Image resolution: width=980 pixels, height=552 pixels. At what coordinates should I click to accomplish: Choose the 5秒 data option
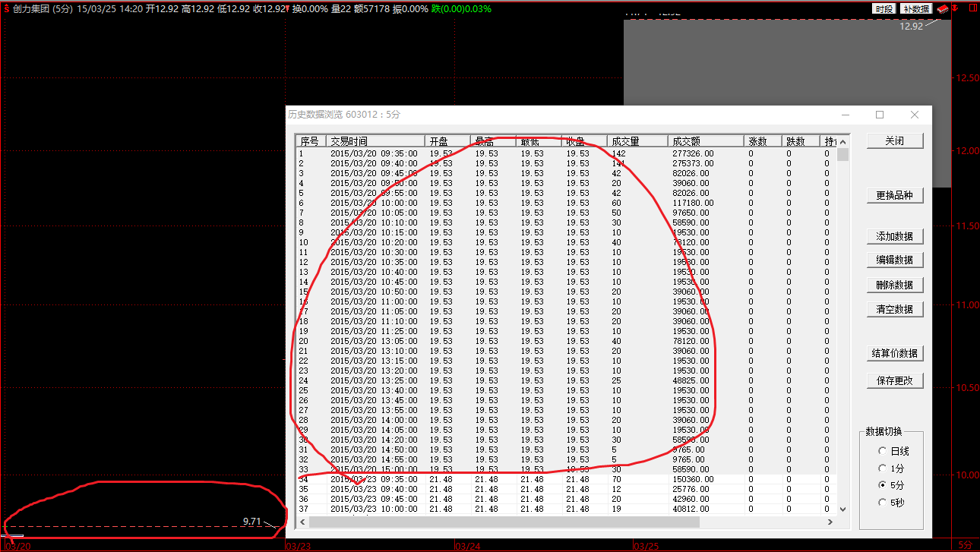pyautogui.click(x=883, y=502)
